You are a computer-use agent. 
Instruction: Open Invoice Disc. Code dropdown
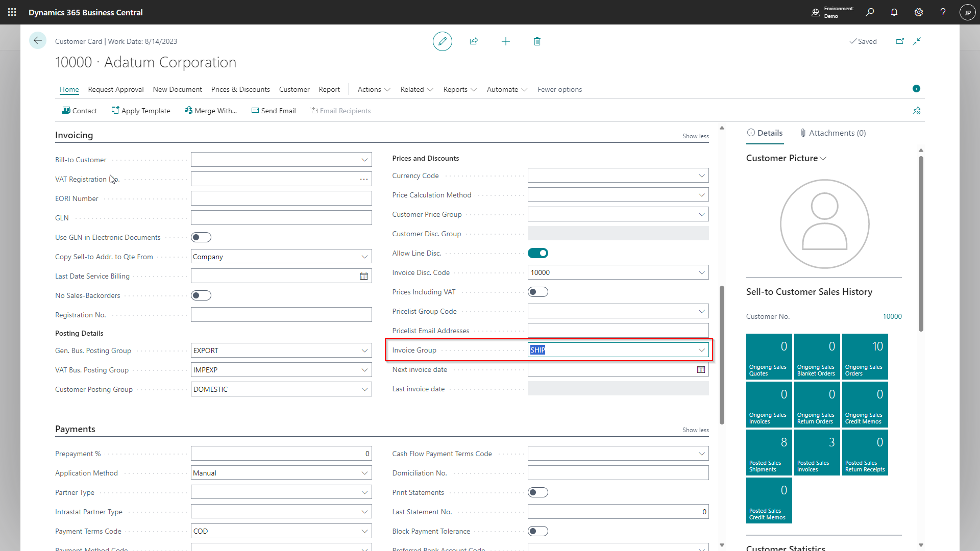point(702,272)
